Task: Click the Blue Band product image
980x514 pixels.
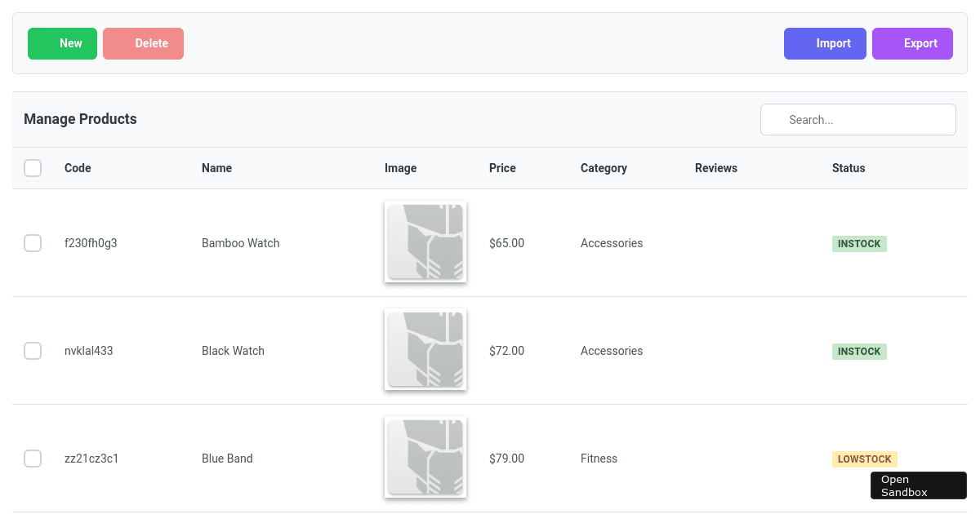Action: pos(425,457)
